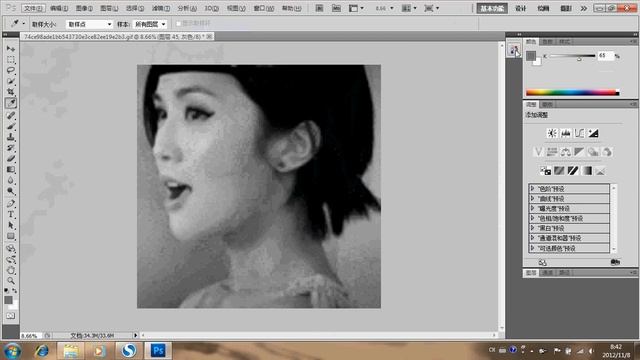Select the Horizontal Type tool
Screen dimensions: 640x360
(x=11, y=214)
